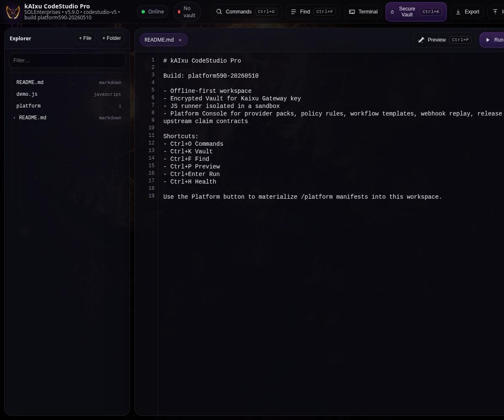Focus the Explorer Filter input field
504x420 pixels.
(x=67, y=60)
